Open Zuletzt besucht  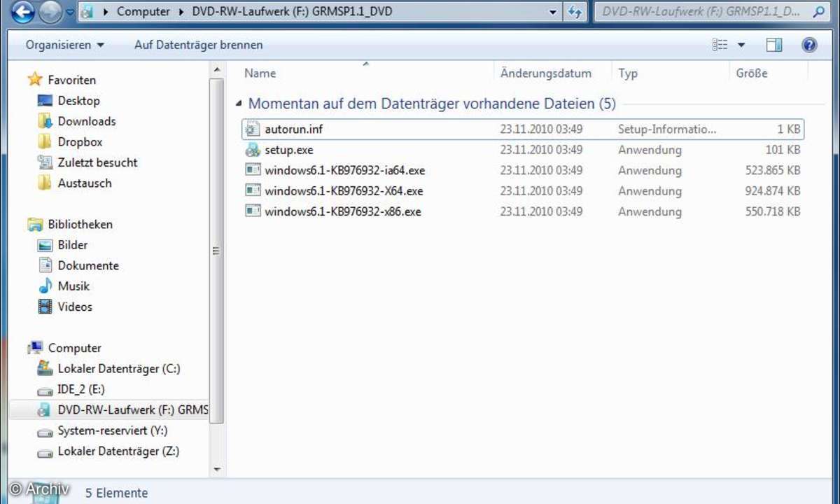click(x=97, y=162)
